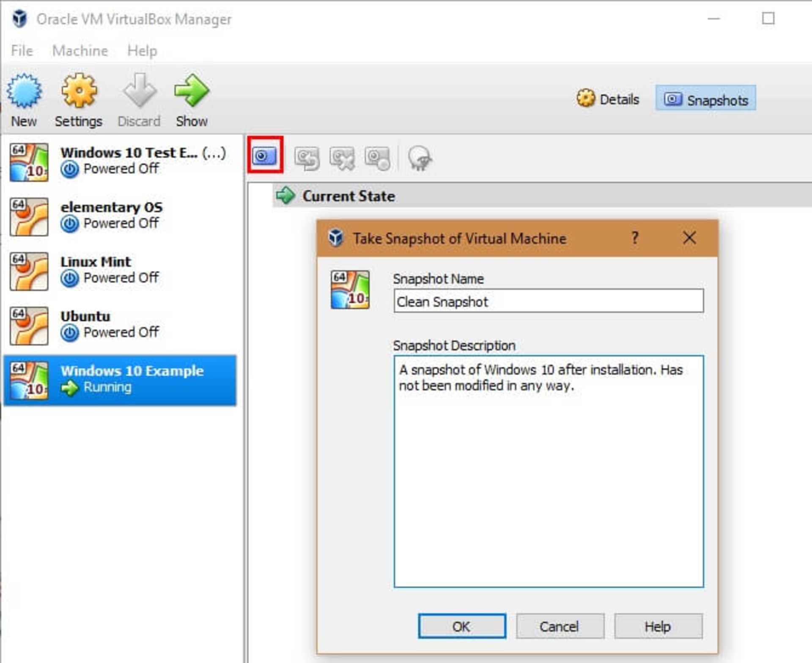The image size is (812, 663).
Task: Open the Help menu in menu bar
Action: [x=142, y=51]
